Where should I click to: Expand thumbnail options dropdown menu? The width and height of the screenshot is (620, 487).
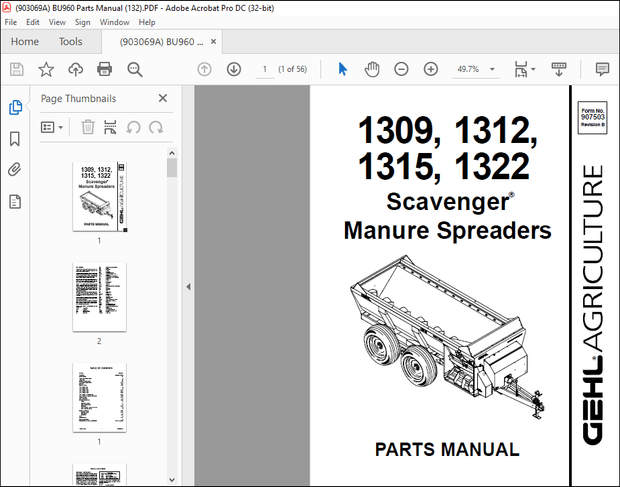(51, 127)
